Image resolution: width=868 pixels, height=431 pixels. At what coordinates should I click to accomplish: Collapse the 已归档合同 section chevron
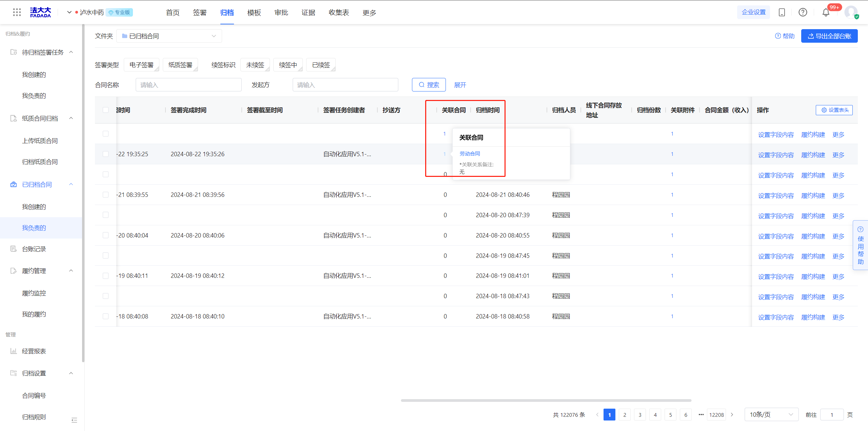(71, 184)
